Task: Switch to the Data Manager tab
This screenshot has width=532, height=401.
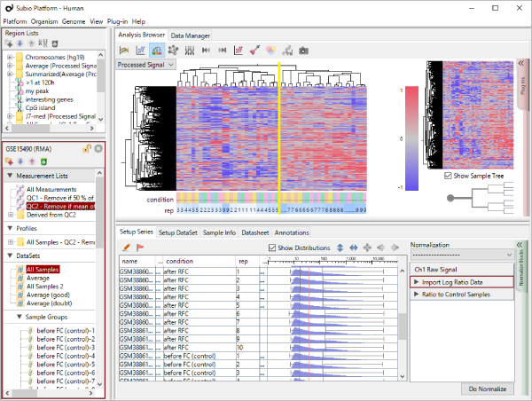Action: pyautogui.click(x=191, y=35)
